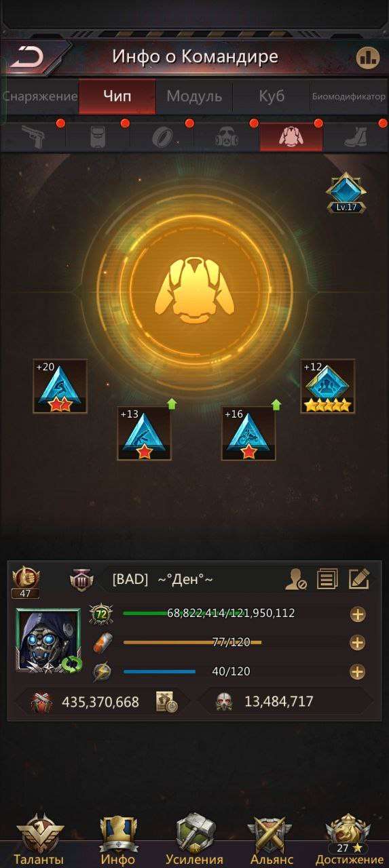
Task: Select the +12 five-star chip
Action: (x=328, y=386)
